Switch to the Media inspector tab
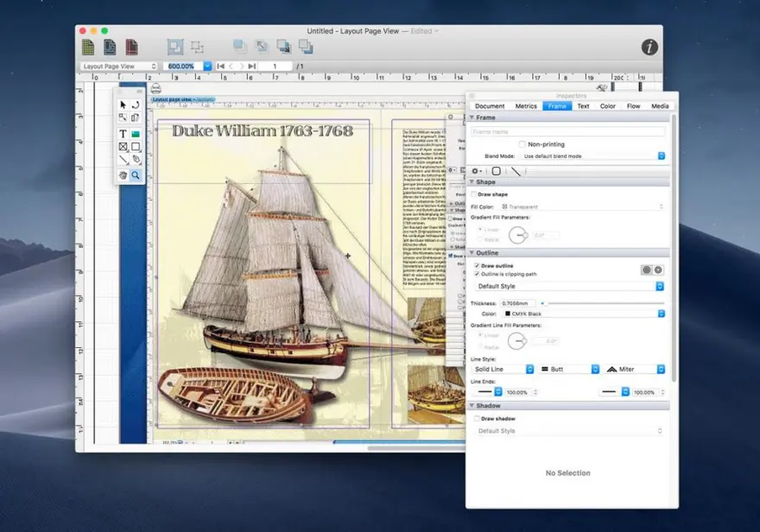The height and width of the screenshot is (532, 760). [660, 106]
